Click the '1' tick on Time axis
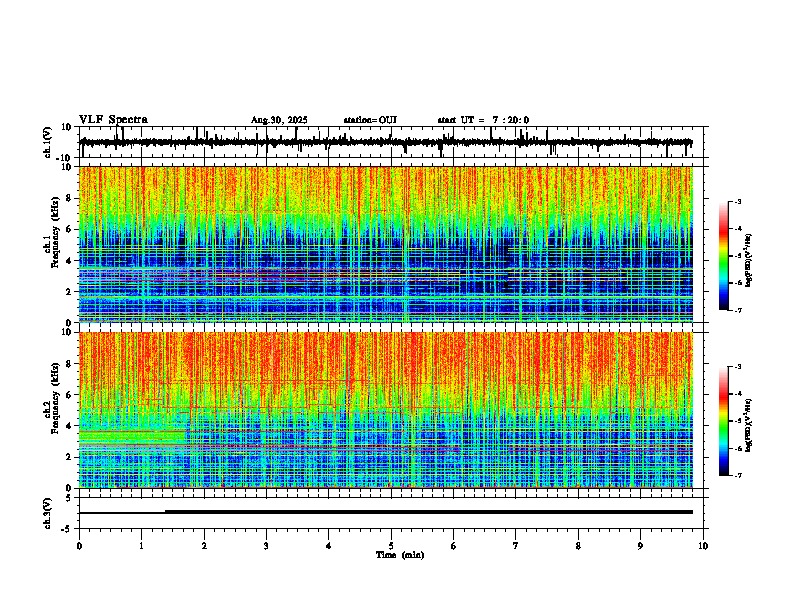This screenshot has width=792, height=612. [x=141, y=546]
